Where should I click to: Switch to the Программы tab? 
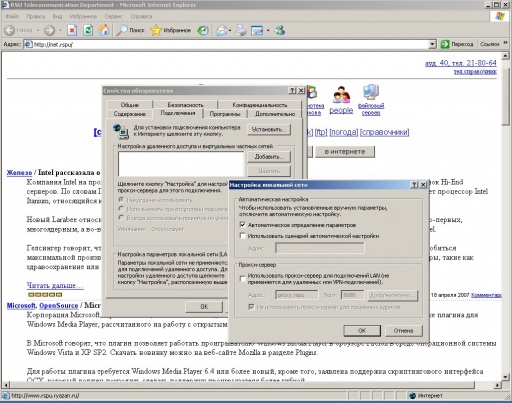(225, 114)
